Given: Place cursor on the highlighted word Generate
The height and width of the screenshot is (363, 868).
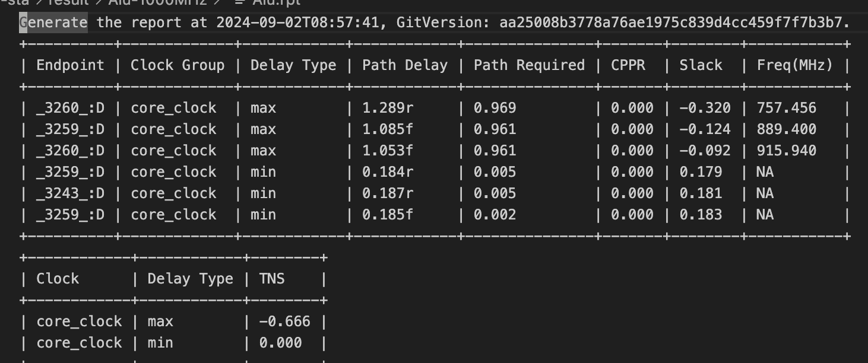Looking at the screenshot, I should tap(53, 23).
